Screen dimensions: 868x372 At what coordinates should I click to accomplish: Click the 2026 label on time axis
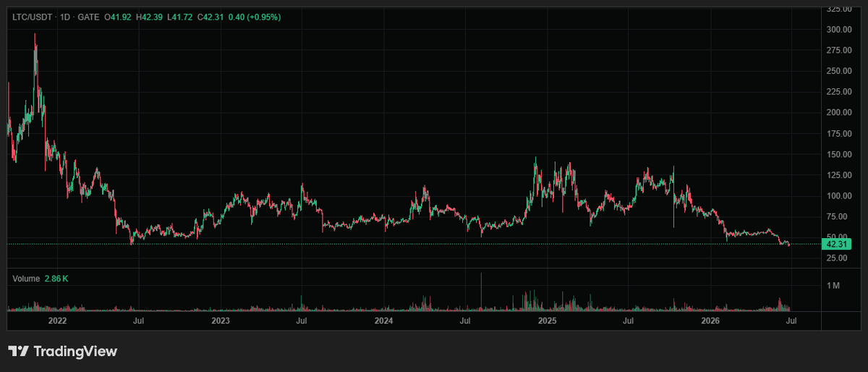pyautogui.click(x=711, y=321)
